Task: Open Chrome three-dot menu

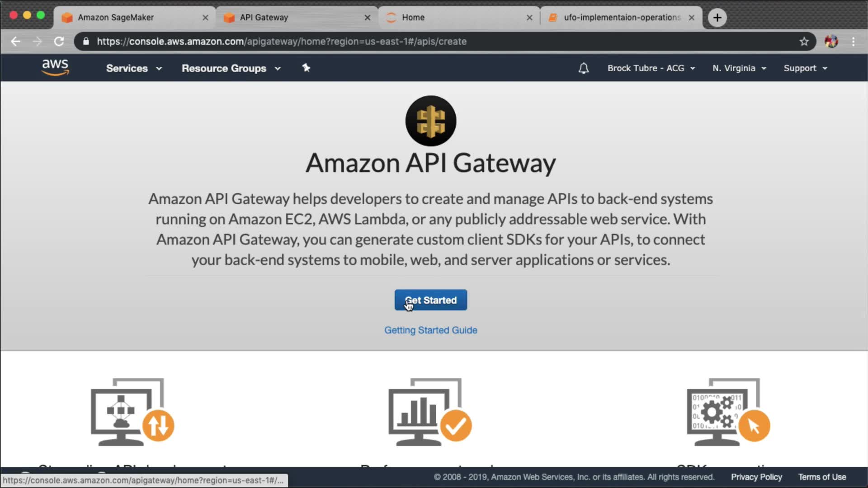Action: [853, 42]
